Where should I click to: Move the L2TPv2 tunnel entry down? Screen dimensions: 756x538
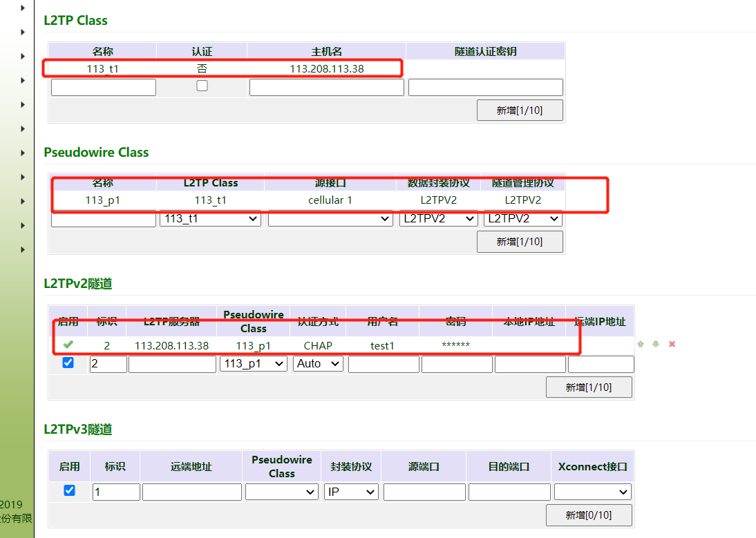tap(656, 344)
